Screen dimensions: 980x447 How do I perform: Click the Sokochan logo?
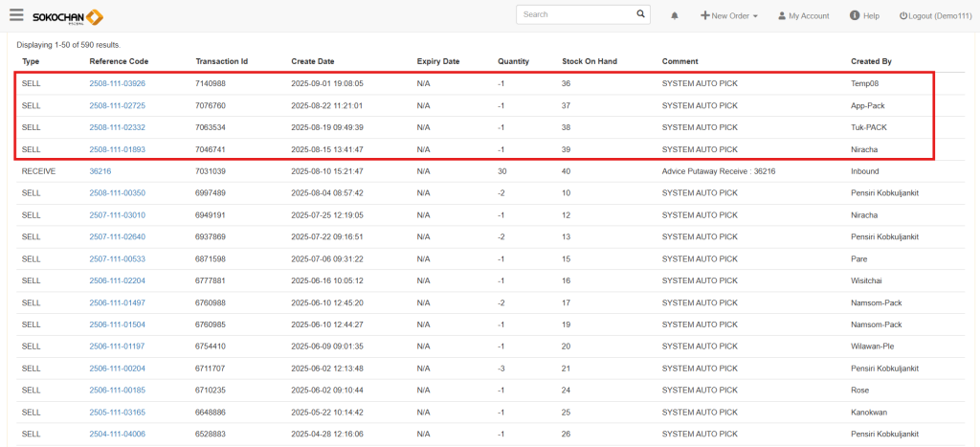point(68,16)
